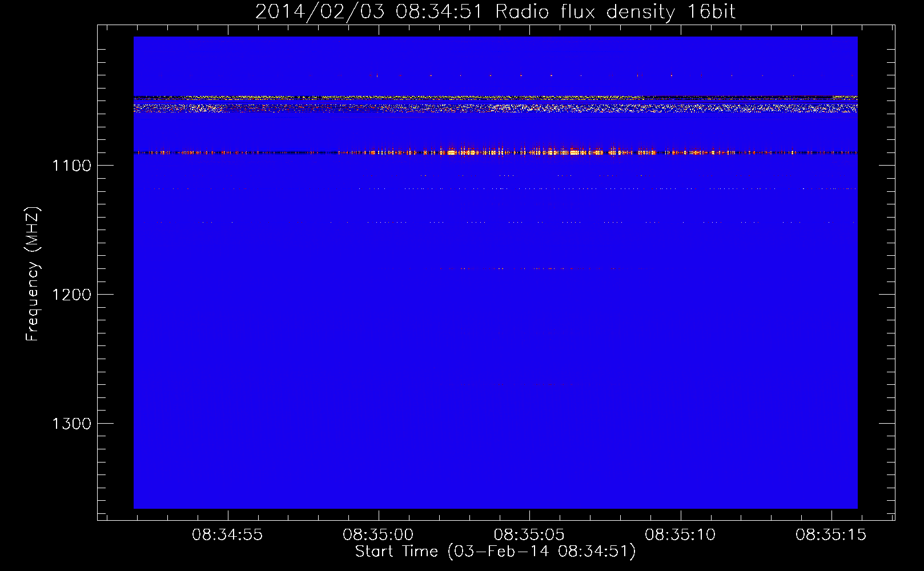Image resolution: width=924 pixels, height=571 pixels.
Task: Click the 'Frequency (MHZ)' y-axis label
Action: tap(33, 274)
